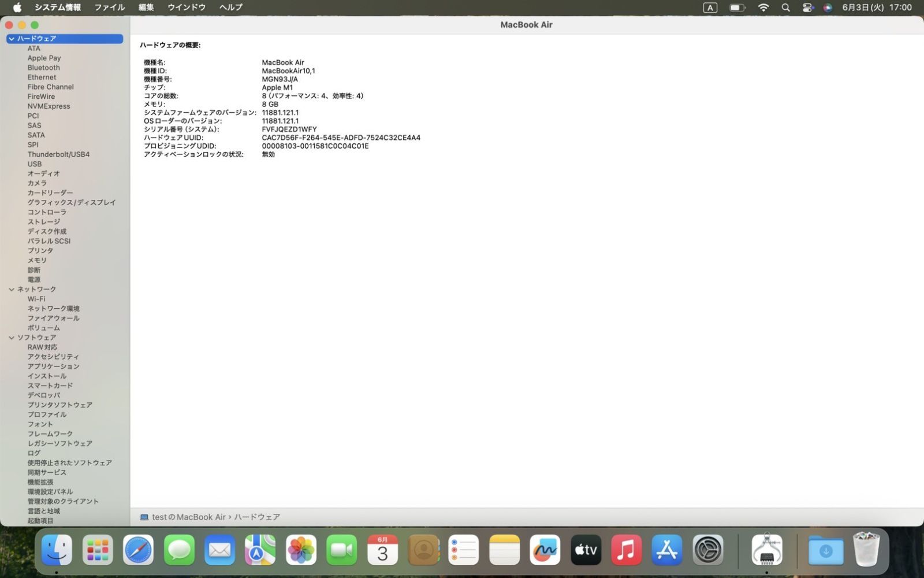Open Downloads folder in the Dock
This screenshot has height=578, width=924.
(826, 550)
